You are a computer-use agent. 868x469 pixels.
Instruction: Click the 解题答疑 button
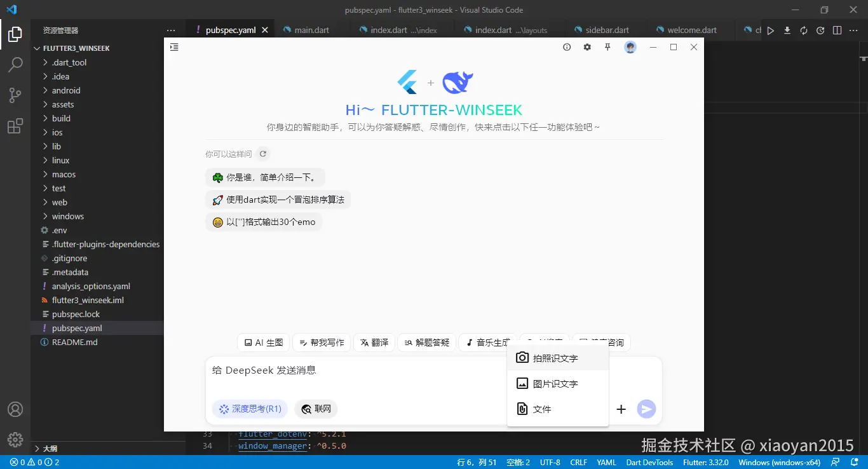(426, 343)
